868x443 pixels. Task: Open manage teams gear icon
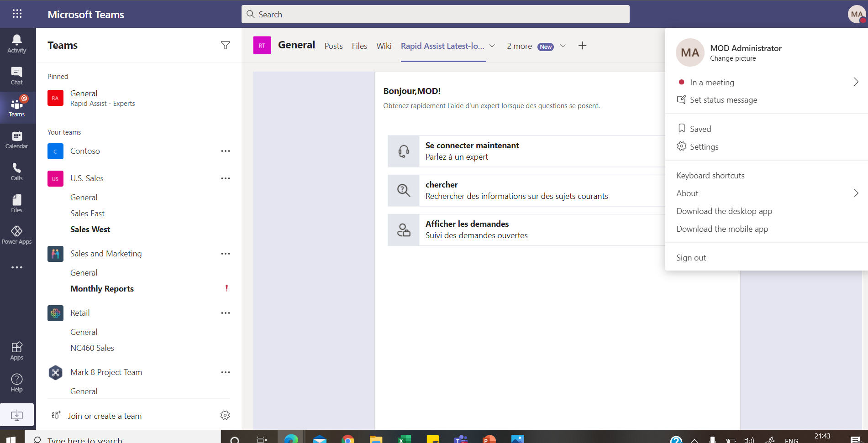point(225,415)
